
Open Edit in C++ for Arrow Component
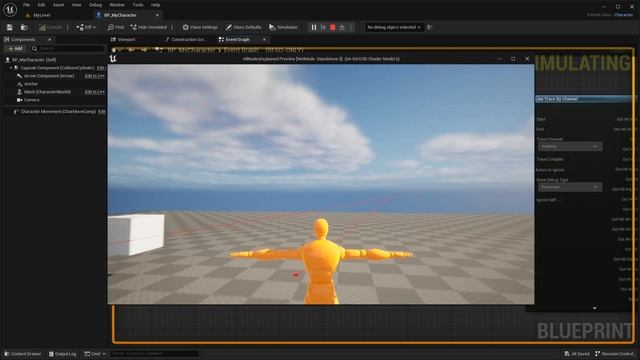pos(94,76)
